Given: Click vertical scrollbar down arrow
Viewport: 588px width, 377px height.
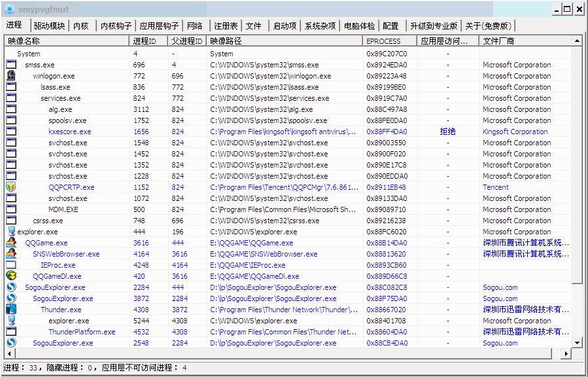Looking at the screenshot, I should pos(577,342).
